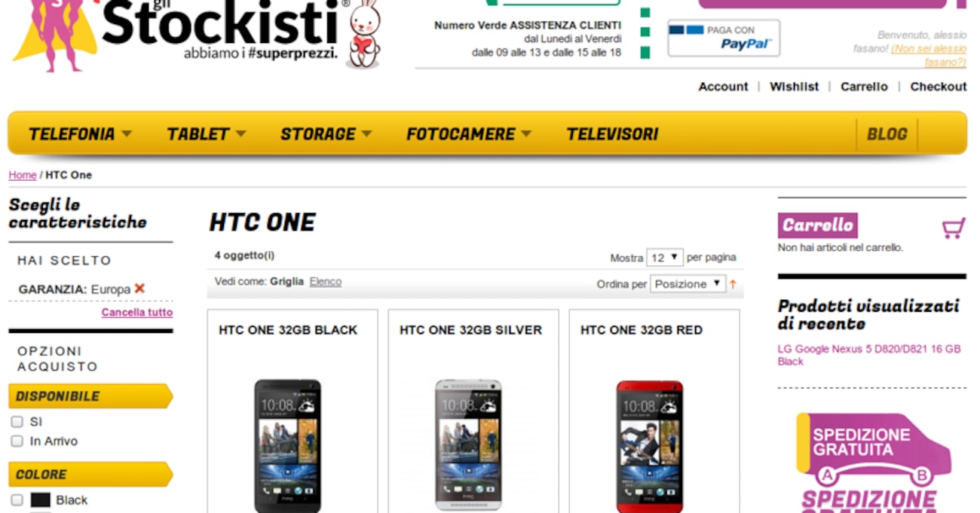
Task: Click the Cancella tutto link
Action: 137,312
